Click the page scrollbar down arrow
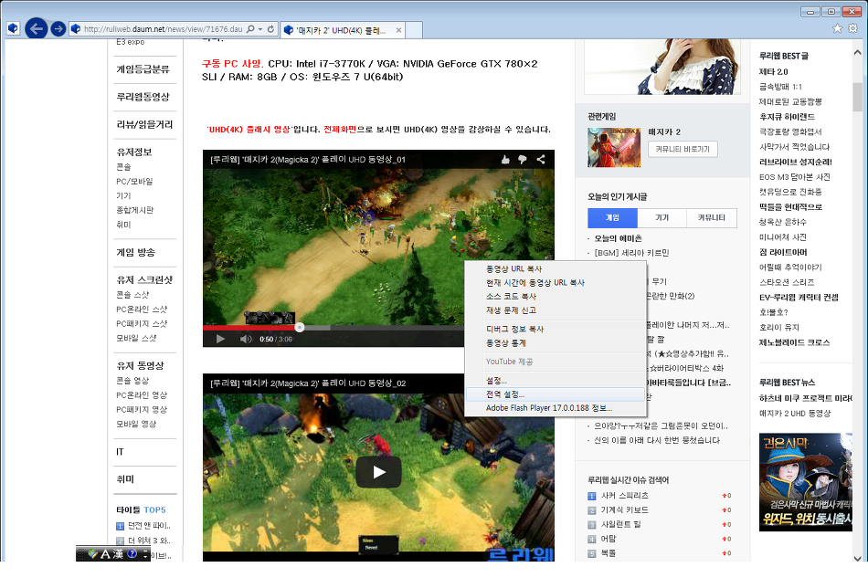This screenshot has width=868, height=588. click(x=857, y=559)
